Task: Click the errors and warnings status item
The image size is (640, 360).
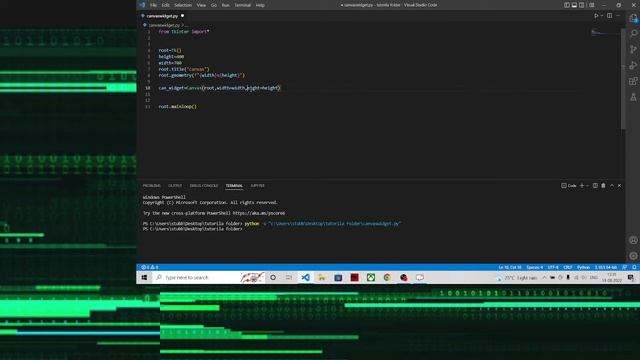Action: click(150, 267)
